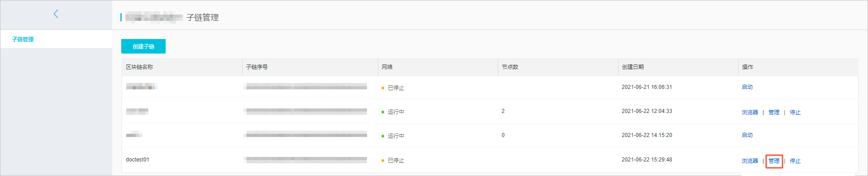The image size is (868, 176).
Task: Click the 操作 column header
Action: tap(748, 67)
